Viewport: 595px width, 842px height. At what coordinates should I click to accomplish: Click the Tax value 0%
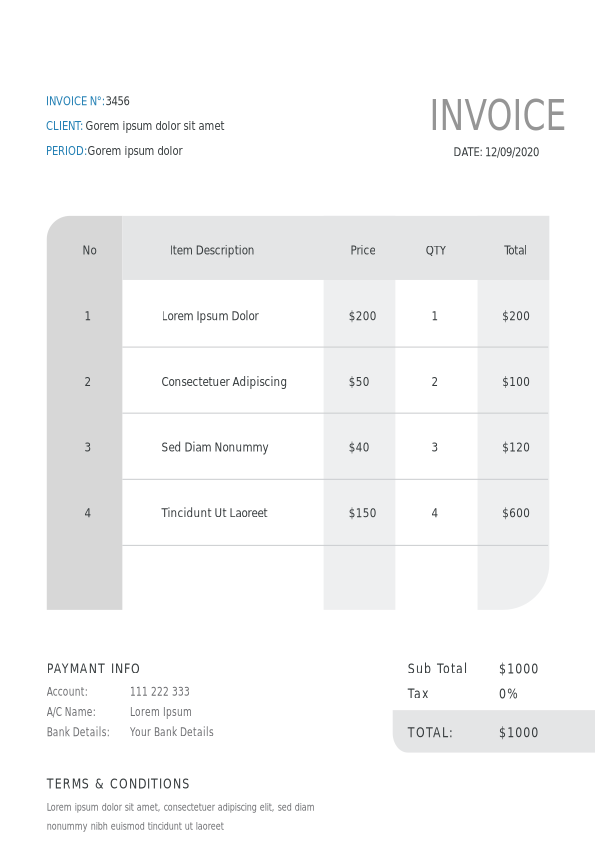click(508, 694)
